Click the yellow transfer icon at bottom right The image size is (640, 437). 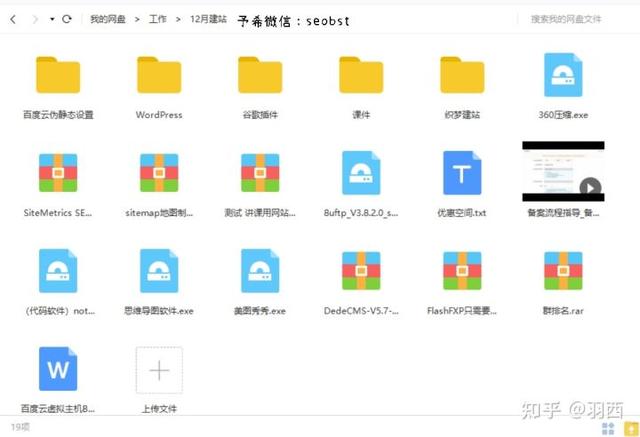(631, 428)
